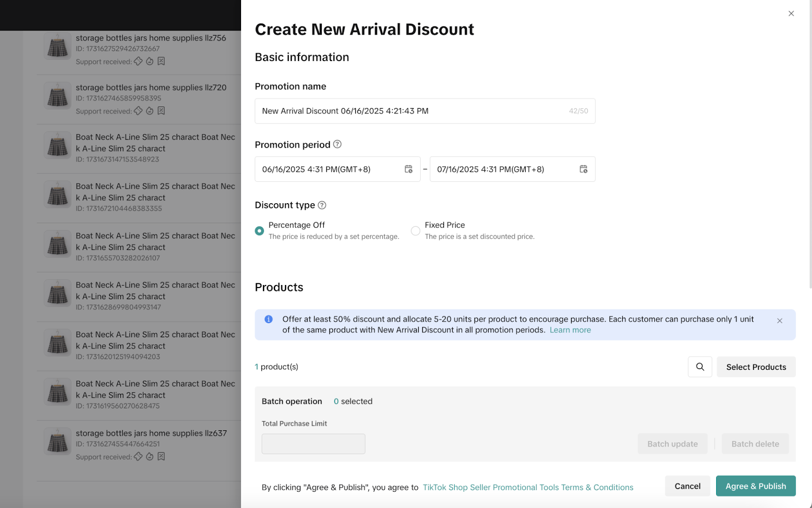Open TikTok Shop Seller Terms & Conditions
Viewport: 812px width, 508px height.
[528, 487]
